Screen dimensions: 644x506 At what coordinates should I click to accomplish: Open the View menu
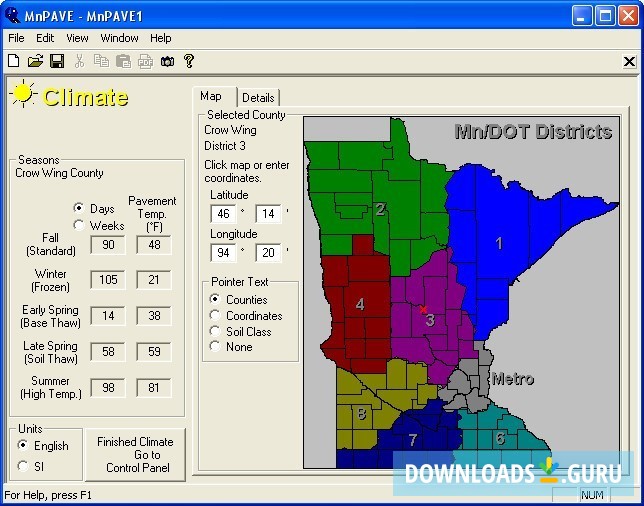(77, 38)
